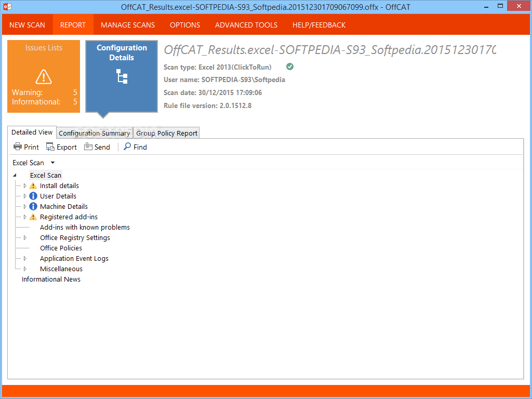Image resolution: width=532 pixels, height=399 pixels.
Task: Expand the Office Registry Settings node
Action: pyautogui.click(x=25, y=237)
